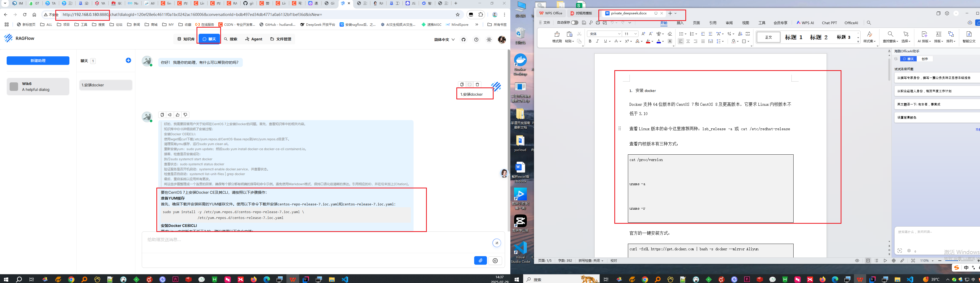This screenshot has width=980, height=283.
Task: Click the 智能公文 button
Action: click(x=969, y=37)
